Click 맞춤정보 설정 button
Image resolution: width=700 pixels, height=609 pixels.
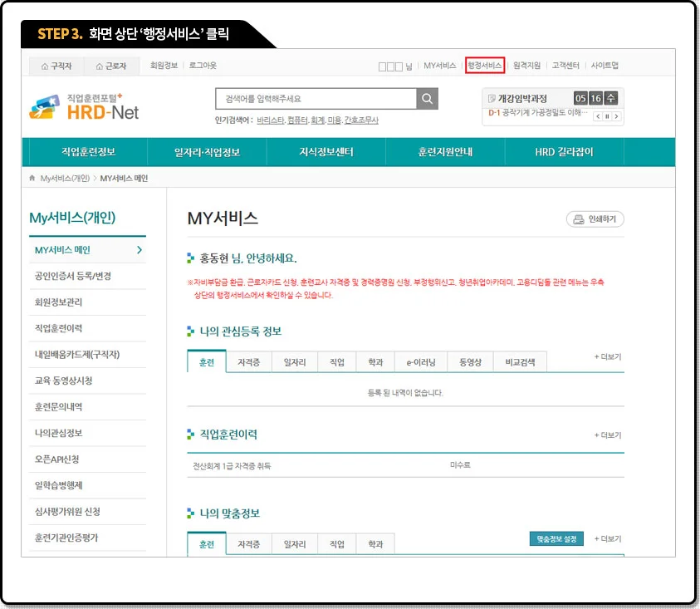pos(556,539)
